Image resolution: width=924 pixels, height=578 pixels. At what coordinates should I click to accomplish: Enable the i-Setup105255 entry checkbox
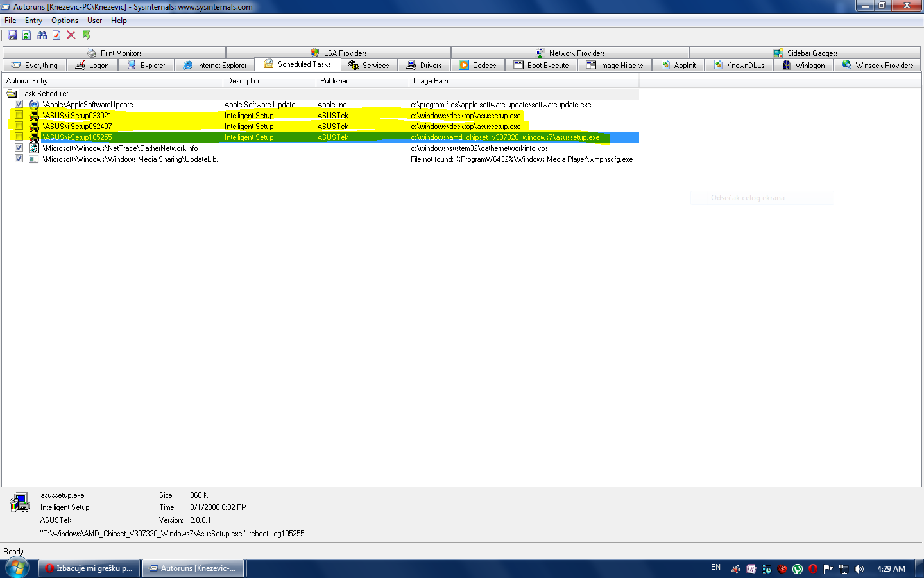19,137
